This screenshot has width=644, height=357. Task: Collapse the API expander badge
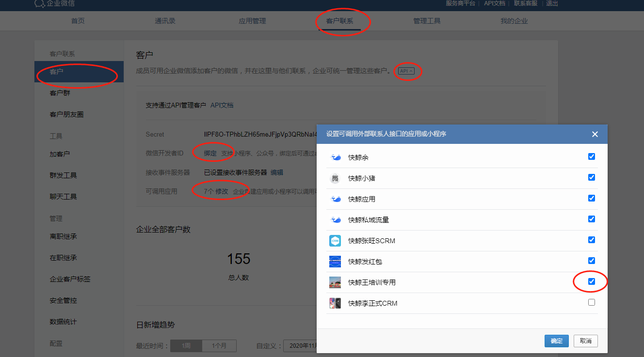point(406,71)
